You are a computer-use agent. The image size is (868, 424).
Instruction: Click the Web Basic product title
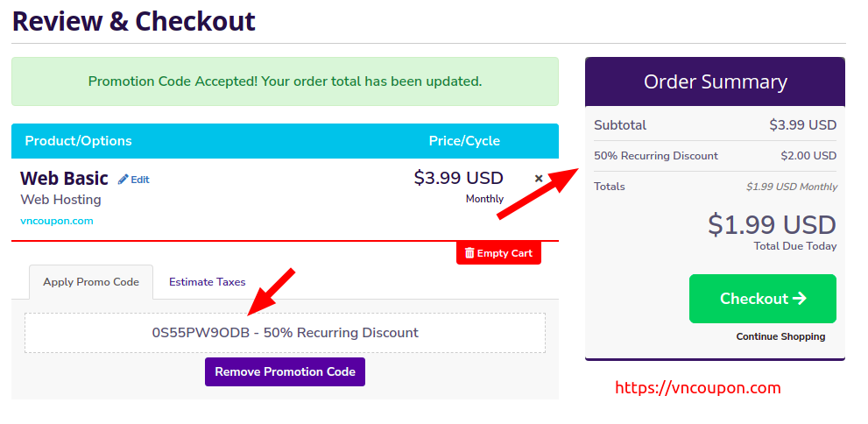coord(64,178)
